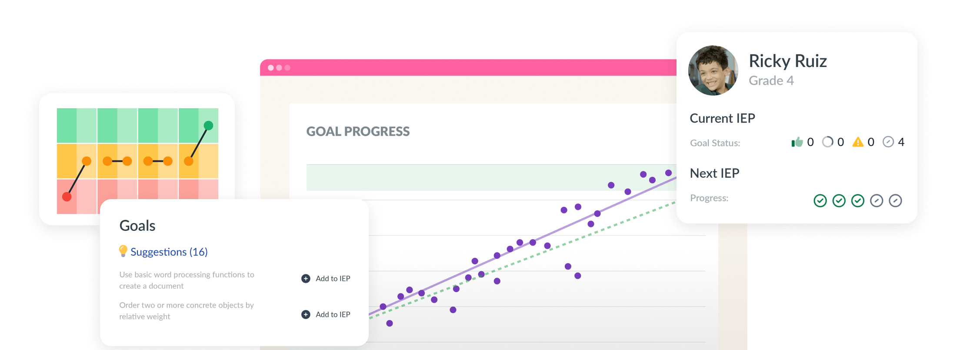
Task: Click the third green progress checkmark
Action: click(x=857, y=200)
